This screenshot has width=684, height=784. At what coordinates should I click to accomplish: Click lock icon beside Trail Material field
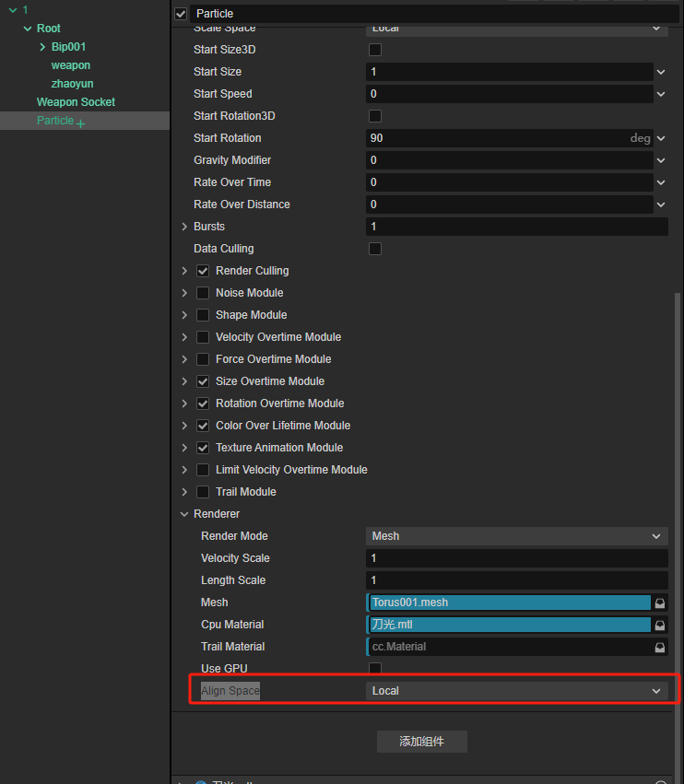click(660, 647)
